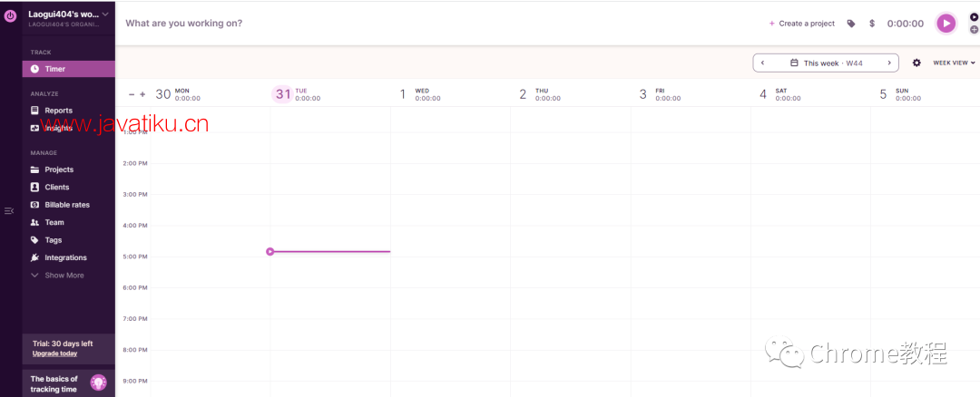This screenshot has width=980, height=397.
Task: Click the Reports icon in the sidebar
Action: tap(35, 111)
